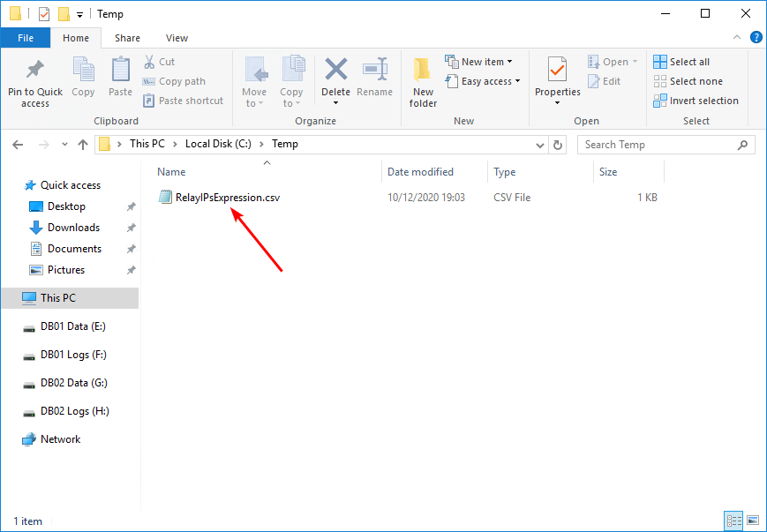The image size is (767, 532).
Task: Click the Up arrow navigation button
Action: click(x=83, y=145)
